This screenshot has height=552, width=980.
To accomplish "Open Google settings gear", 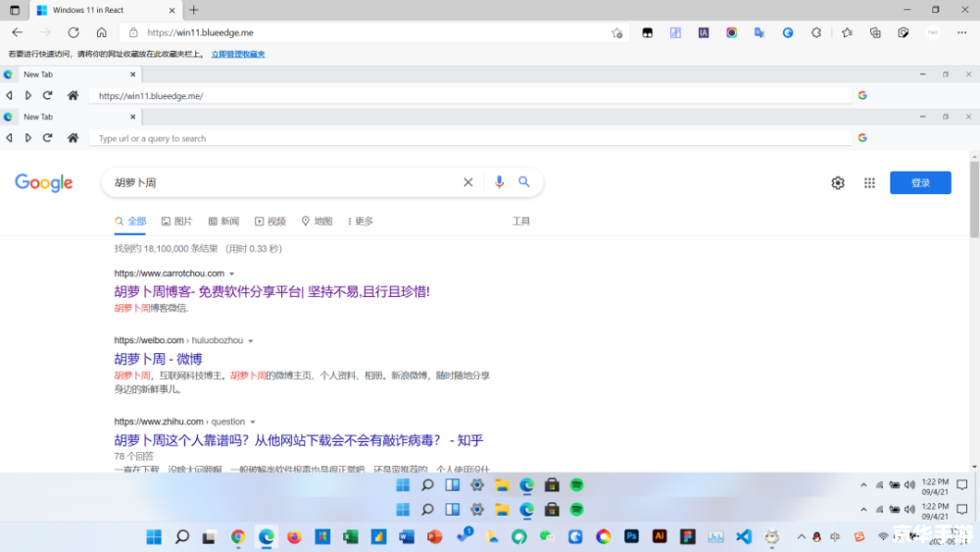I will pyautogui.click(x=838, y=182).
